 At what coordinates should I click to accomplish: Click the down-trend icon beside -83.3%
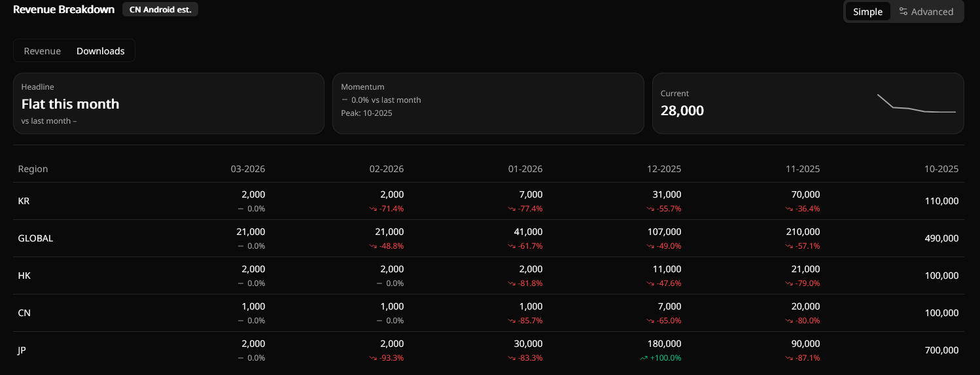pyautogui.click(x=512, y=358)
